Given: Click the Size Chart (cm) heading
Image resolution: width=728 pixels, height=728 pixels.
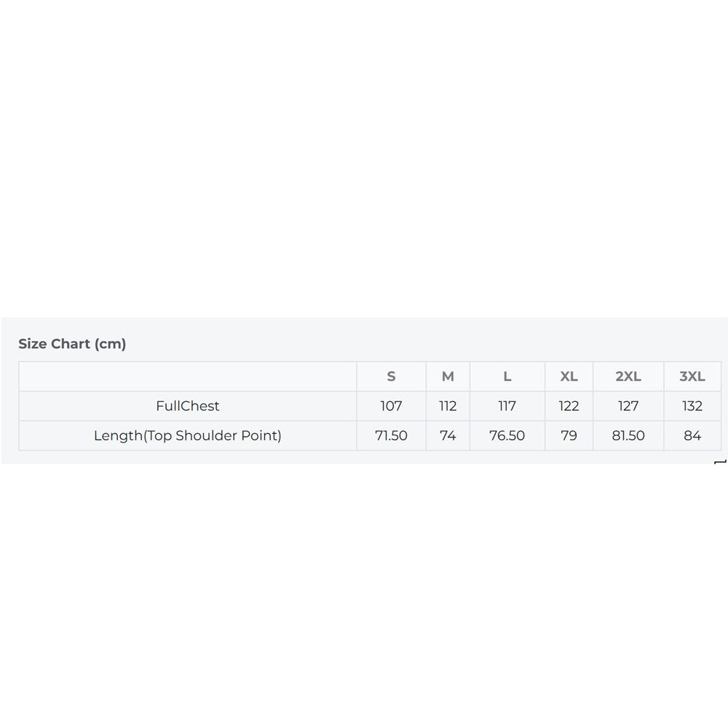Looking at the screenshot, I should pos(72,344).
